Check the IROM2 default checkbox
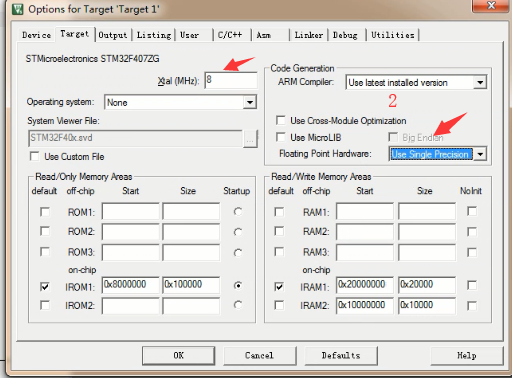 point(45,305)
